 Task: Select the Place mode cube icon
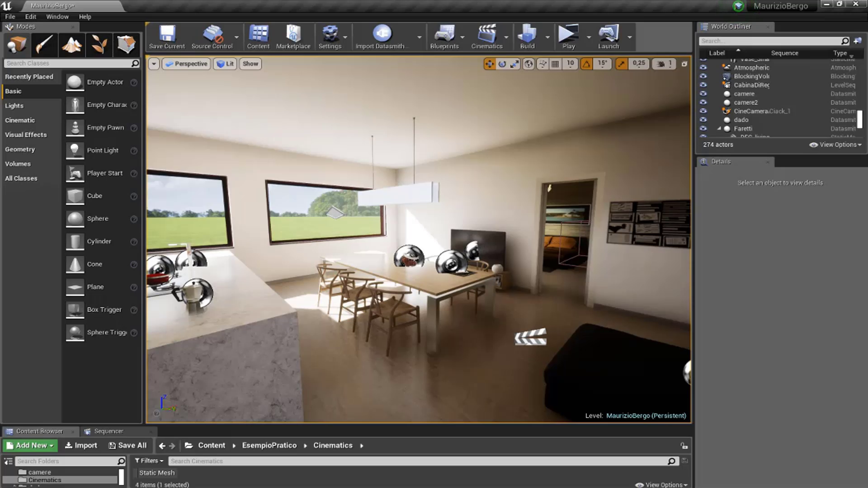point(17,45)
